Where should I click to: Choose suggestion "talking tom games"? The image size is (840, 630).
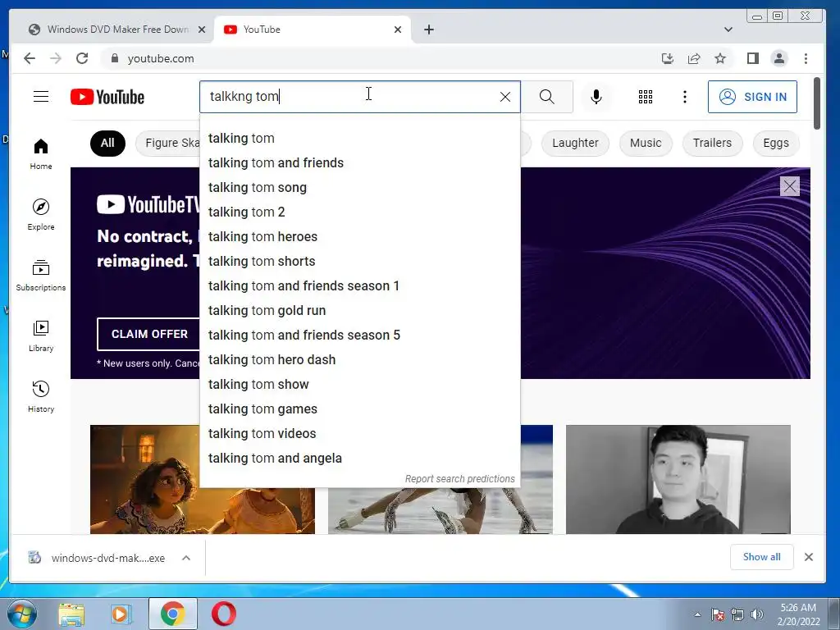pyautogui.click(x=359, y=409)
